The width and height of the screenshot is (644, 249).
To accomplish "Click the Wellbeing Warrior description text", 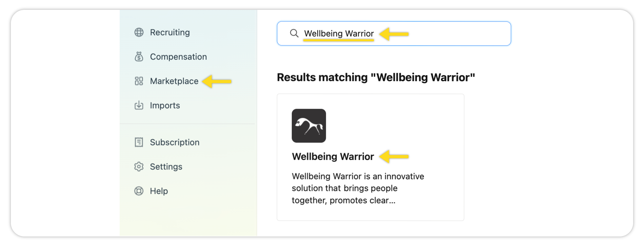I will click(x=358, y=188).
